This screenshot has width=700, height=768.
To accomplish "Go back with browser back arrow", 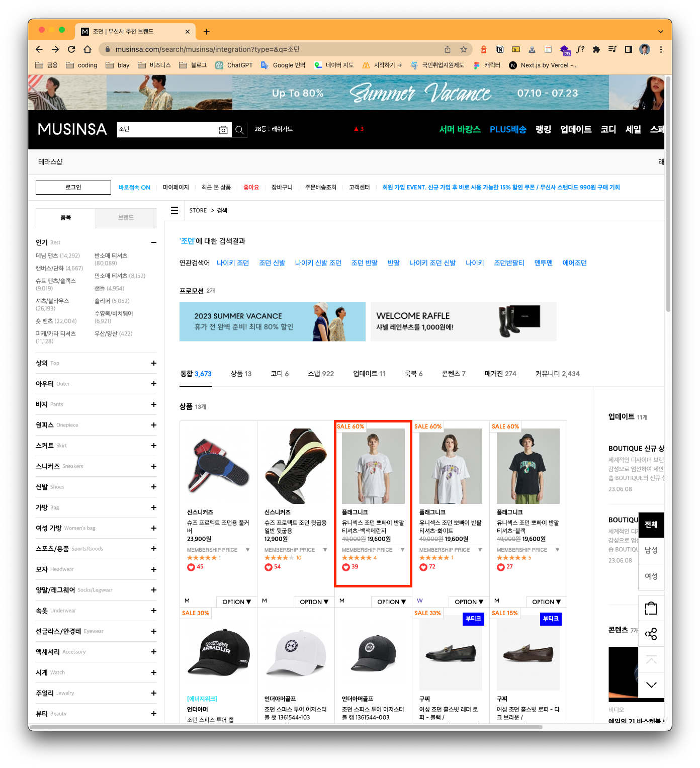I will click(39, 49).
